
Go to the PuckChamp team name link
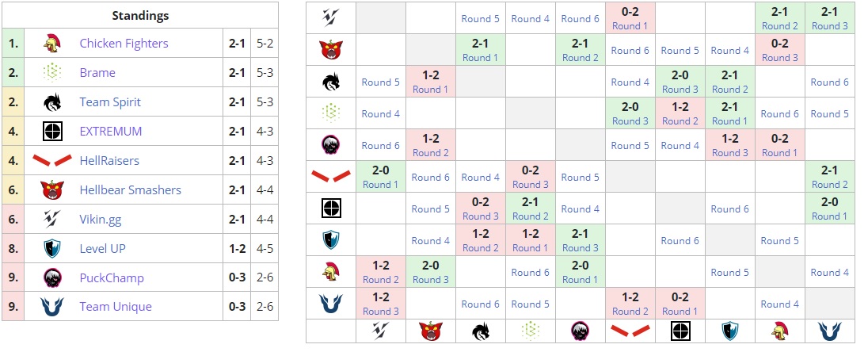(112, 278)
